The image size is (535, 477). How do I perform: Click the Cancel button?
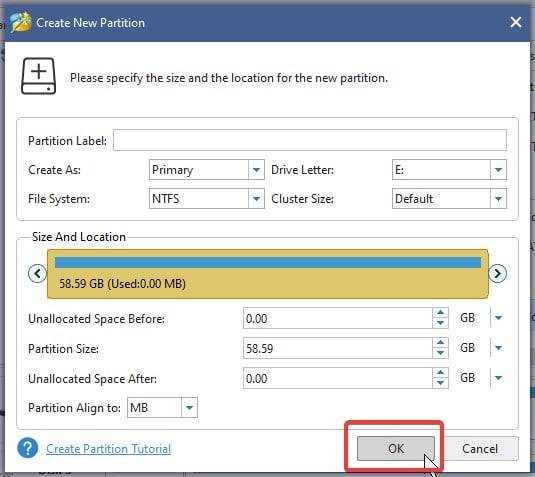click(x=480, y=448)
